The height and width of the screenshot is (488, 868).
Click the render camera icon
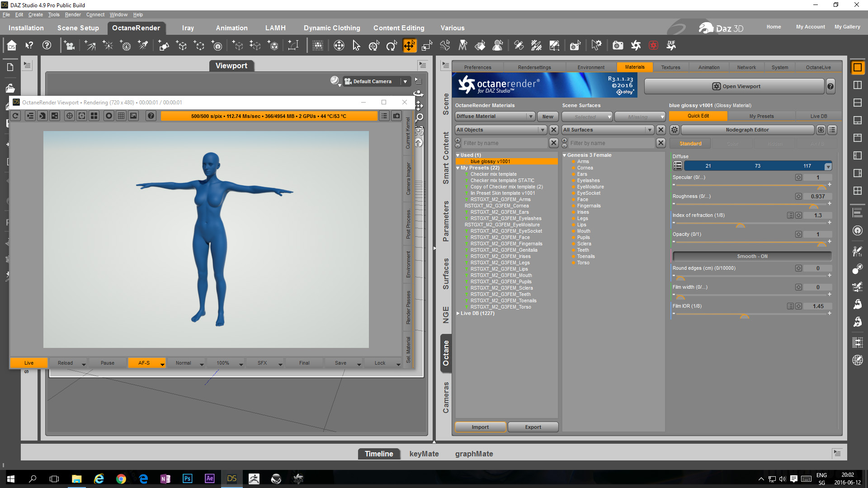click(x=618, y=45)
